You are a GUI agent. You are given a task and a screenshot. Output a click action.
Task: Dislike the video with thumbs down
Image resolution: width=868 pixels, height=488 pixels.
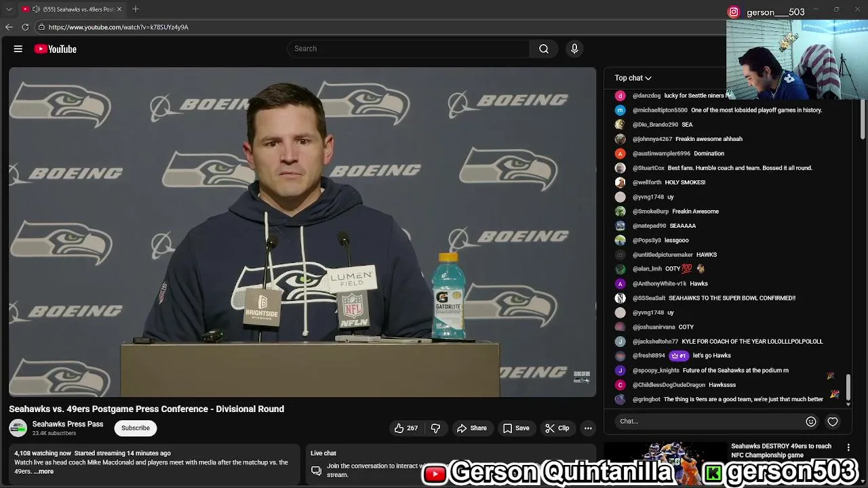(435, 428)
